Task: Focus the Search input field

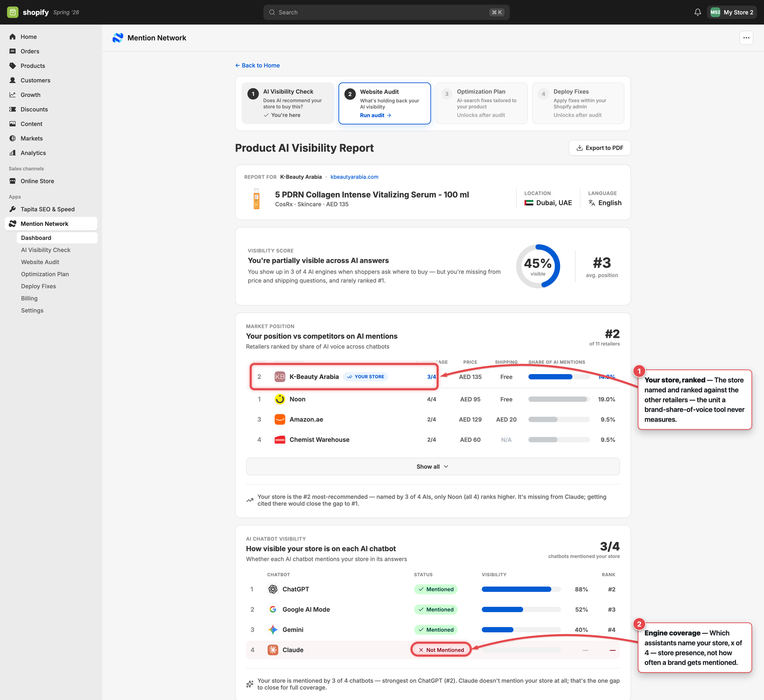Action: click(386, 12)
